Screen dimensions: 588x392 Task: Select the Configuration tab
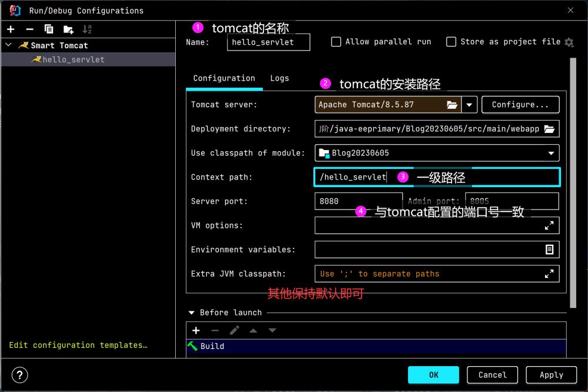pos(224,78)
